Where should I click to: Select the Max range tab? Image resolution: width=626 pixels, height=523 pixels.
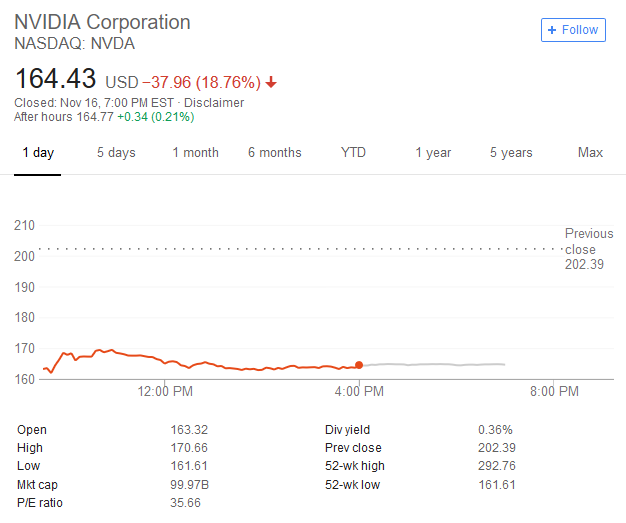tap(590, 153)
